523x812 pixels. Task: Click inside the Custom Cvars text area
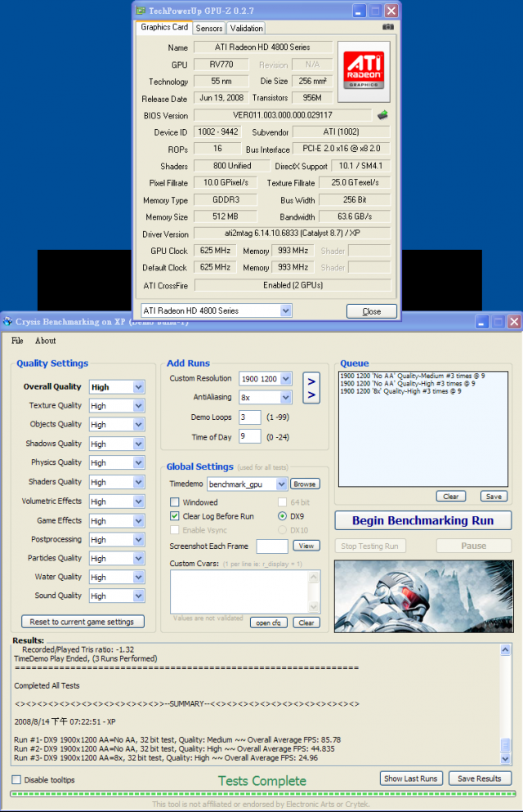tap(239, 591)
